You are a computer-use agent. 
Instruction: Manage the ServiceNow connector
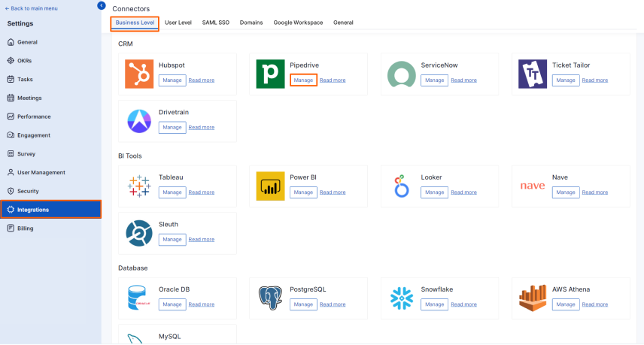pyautogui.click(x=435, y=80)
